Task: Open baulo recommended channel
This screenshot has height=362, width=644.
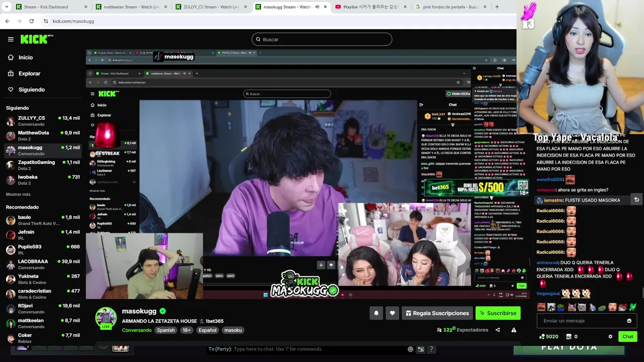Action: [43, 220]
